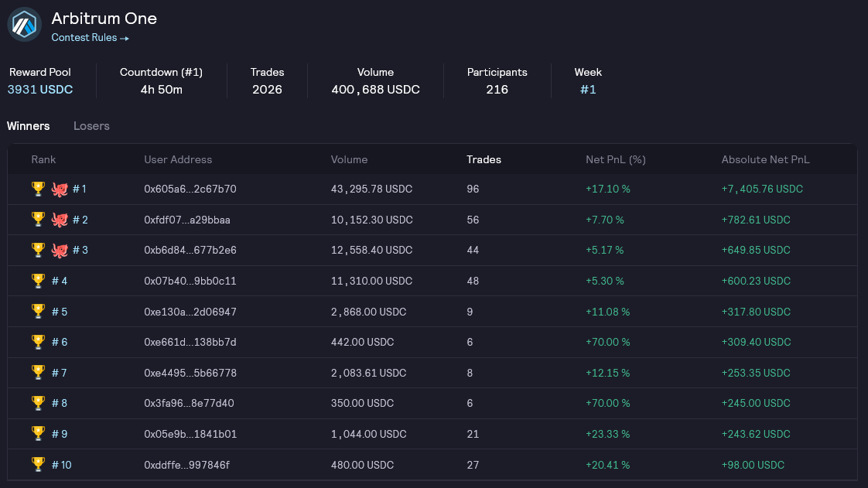Click the 2,083.61 USDC volume cell
The width and height of the screenshot is (868, 488).
(x=369, y=373)
